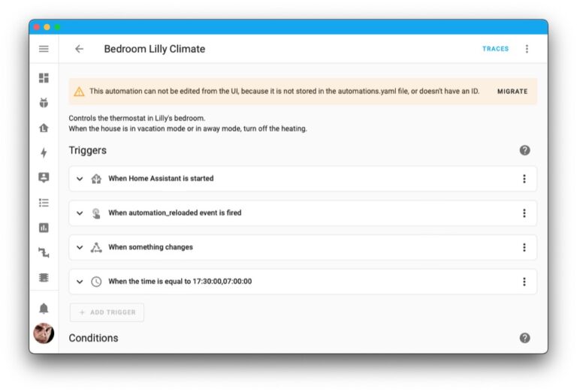Screen dimensions: 577x392
Task: Click the ADD TRIGGER button
Action: point(107,312)
